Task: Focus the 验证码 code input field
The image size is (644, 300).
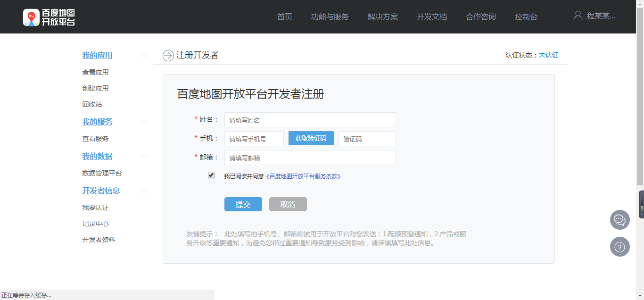Action: coord(367,139)
